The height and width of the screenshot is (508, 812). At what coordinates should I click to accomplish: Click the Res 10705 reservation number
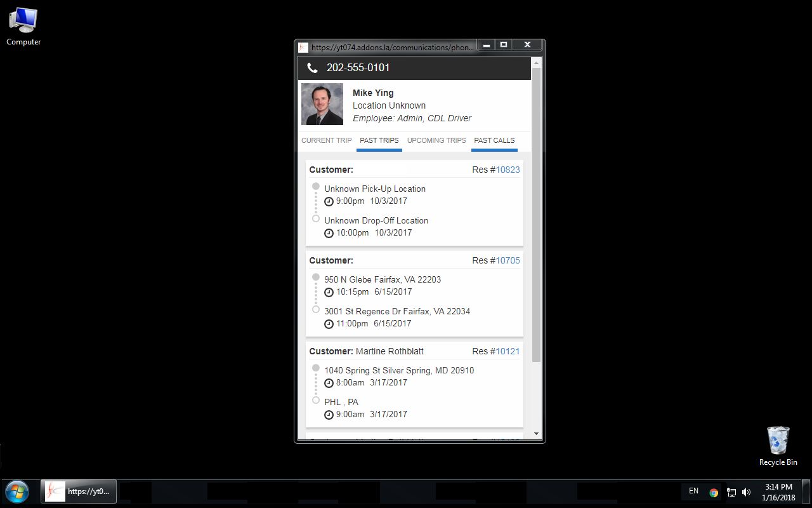point(507,260)
